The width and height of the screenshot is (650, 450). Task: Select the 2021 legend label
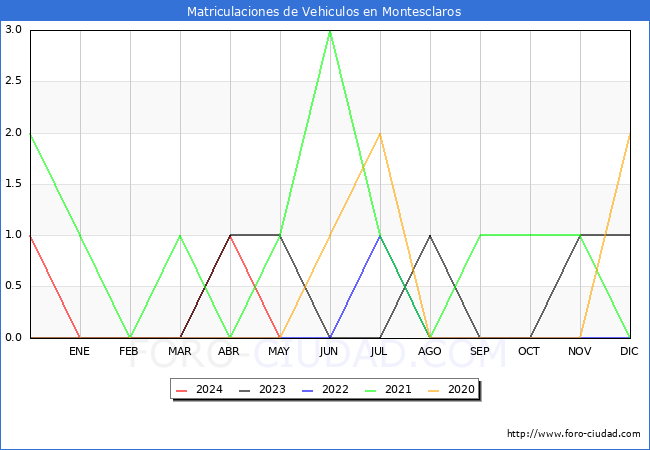tap(398, 390)
